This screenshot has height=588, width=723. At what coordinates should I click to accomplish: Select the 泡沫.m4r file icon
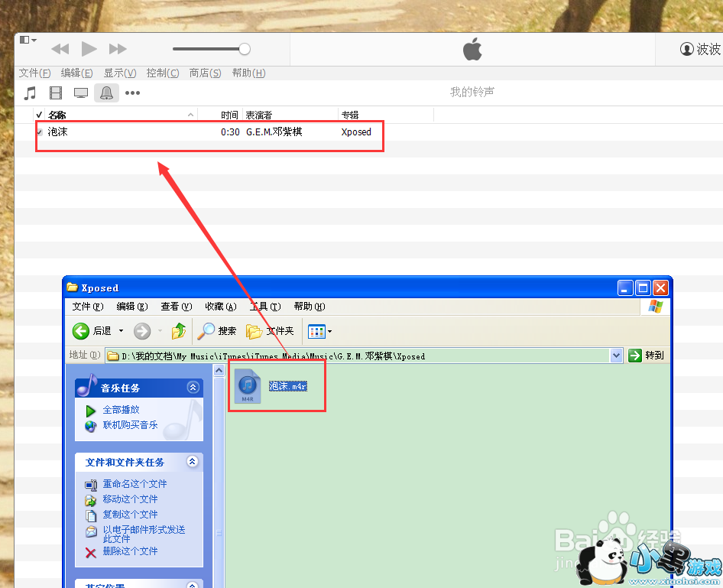(x=248, y=386)
